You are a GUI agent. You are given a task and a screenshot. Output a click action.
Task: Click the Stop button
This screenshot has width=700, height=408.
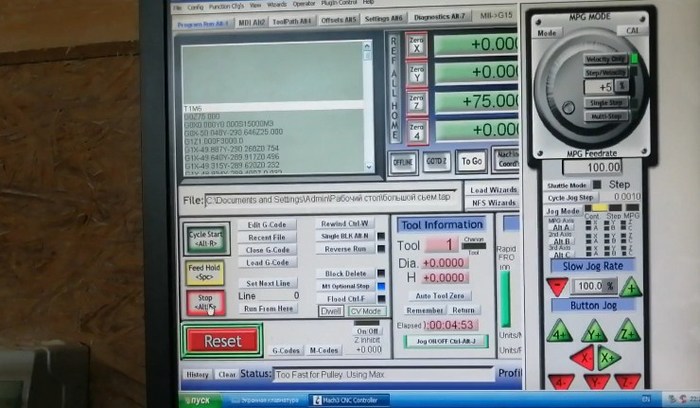[205, 302]
